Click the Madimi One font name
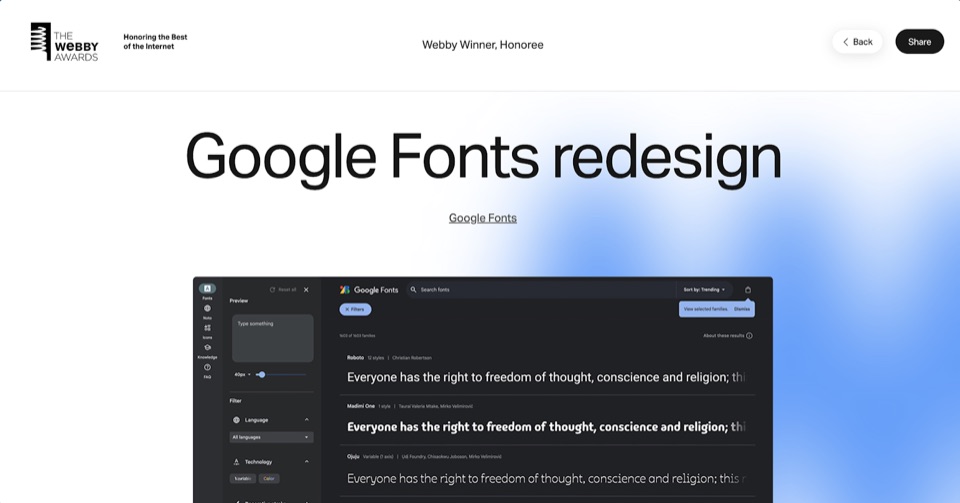The image size is (960, 503). pyautogui.click(x=361, y=406)
